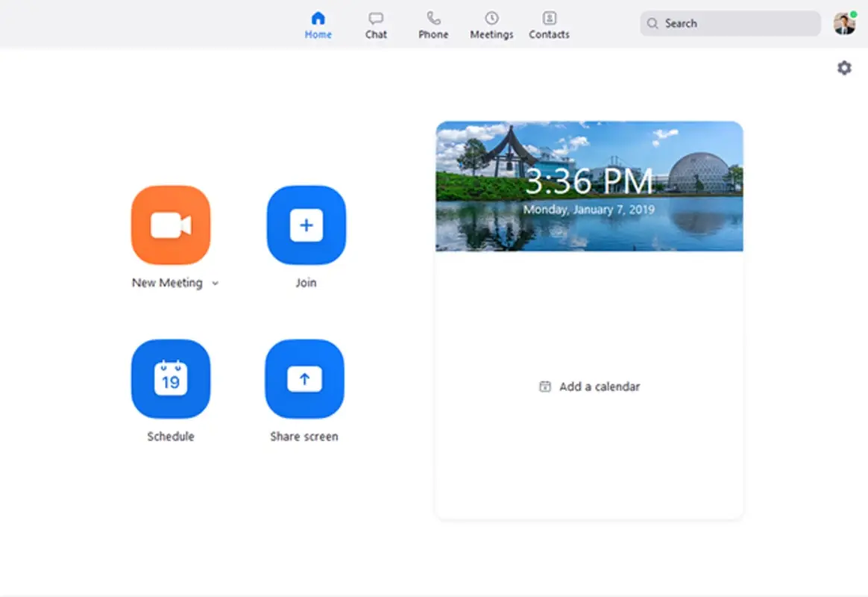The width and height of the screenshot is (868, 597).
Task: Open the Schedule meeting dialog
Action: pyautogui.click(x=171, y=378)
